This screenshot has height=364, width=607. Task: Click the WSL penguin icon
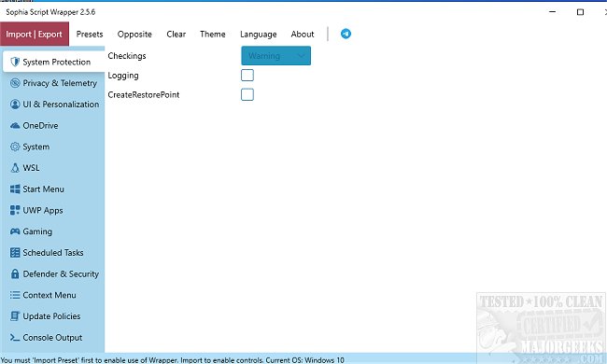(x=15, y=168)
